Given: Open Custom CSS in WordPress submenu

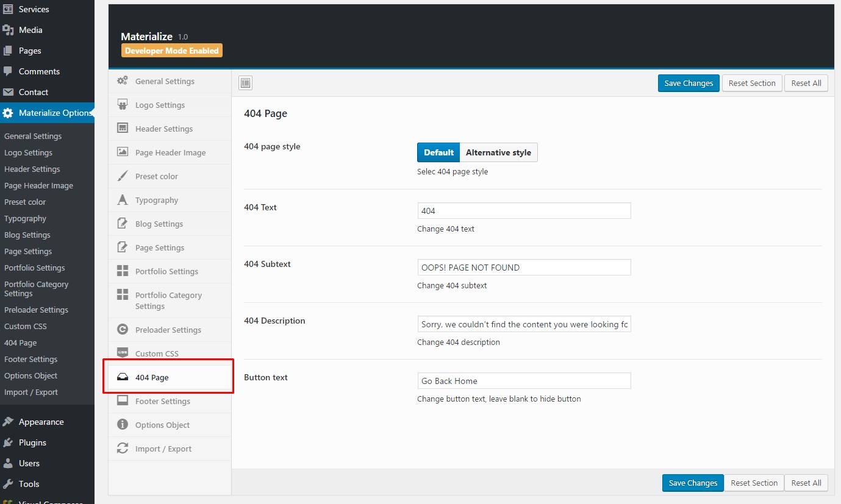Looking at the screenshot, I should pyautogui.click(x=26, y=326).
